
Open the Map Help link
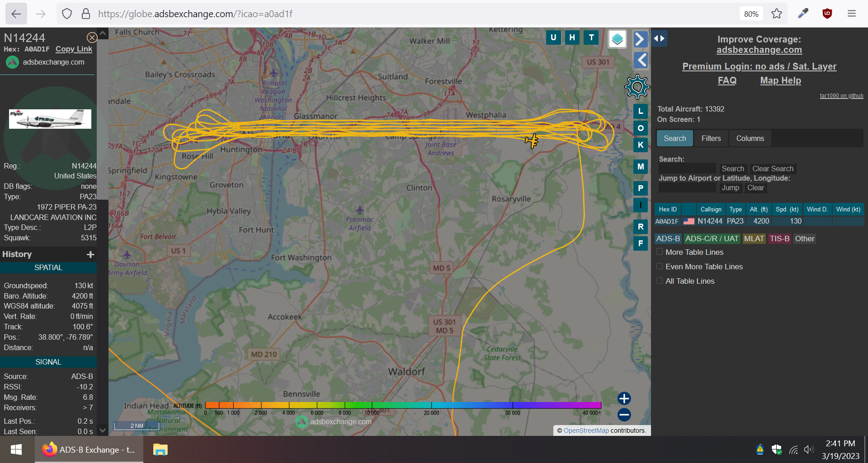point(780,80)
